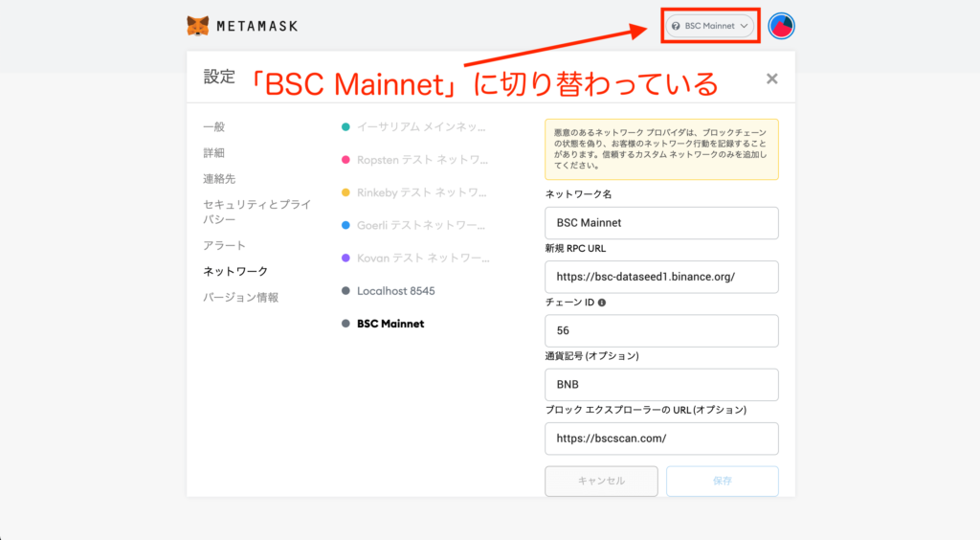Viewport: 980px width, 540px height.
Task: Close the settings panel with X
Action: 772,79
